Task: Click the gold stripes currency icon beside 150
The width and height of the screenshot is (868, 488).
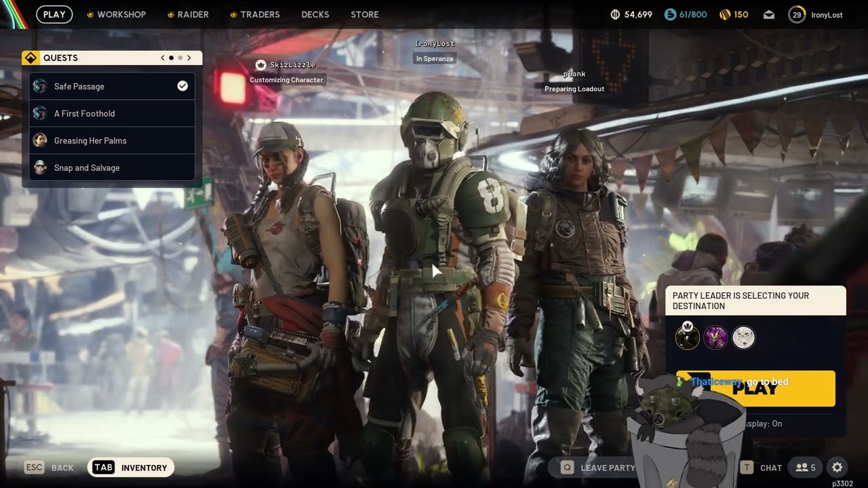Action: [x=725, y=14]
